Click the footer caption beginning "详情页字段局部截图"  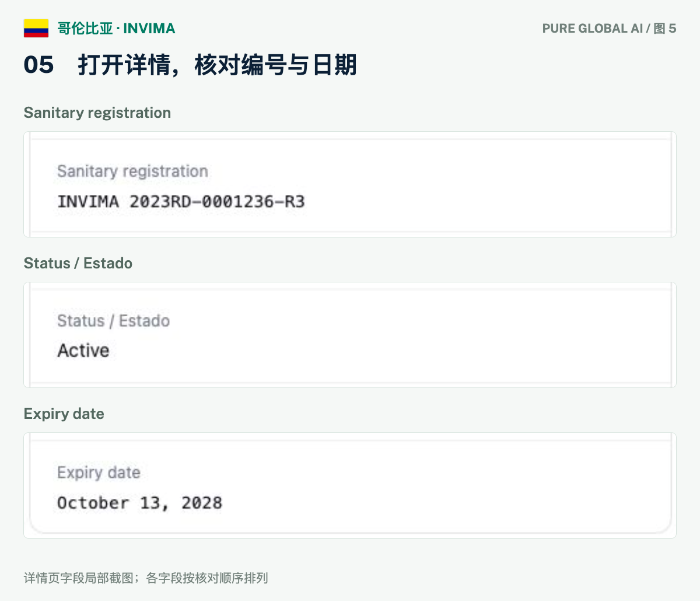pos(146,578)
